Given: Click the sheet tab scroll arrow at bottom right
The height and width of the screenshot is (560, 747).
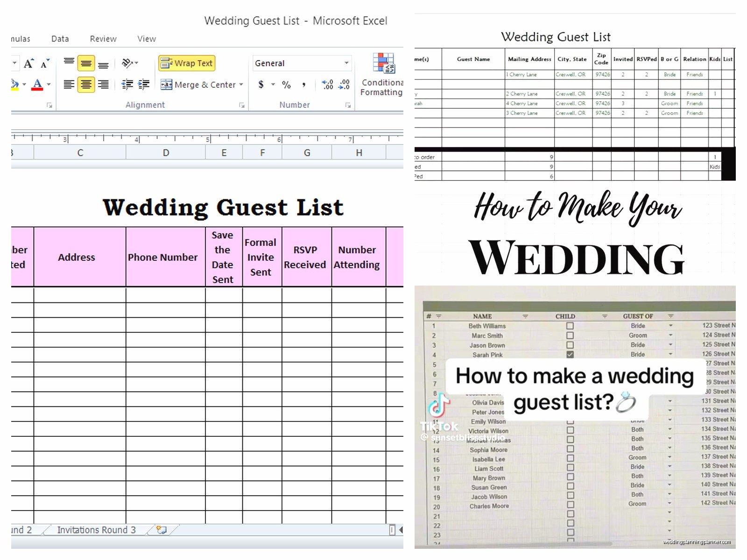Looking at the screenshot, I should (401, 530).
